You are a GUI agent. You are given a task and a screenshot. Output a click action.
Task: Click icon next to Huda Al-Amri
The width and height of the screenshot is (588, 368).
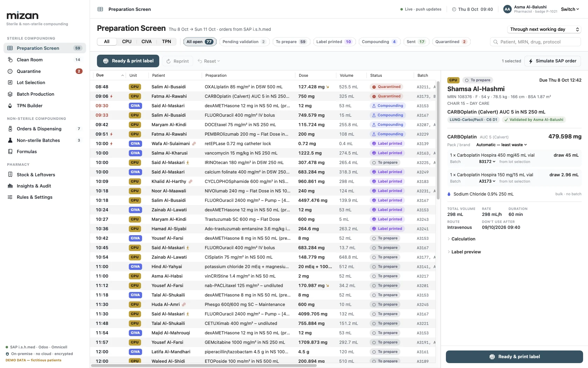[x=184, y=304]
